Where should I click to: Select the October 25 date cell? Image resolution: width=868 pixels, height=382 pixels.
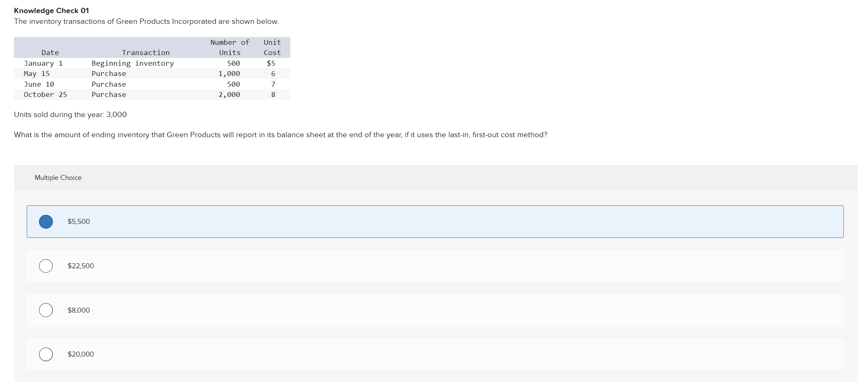(45, 94)
